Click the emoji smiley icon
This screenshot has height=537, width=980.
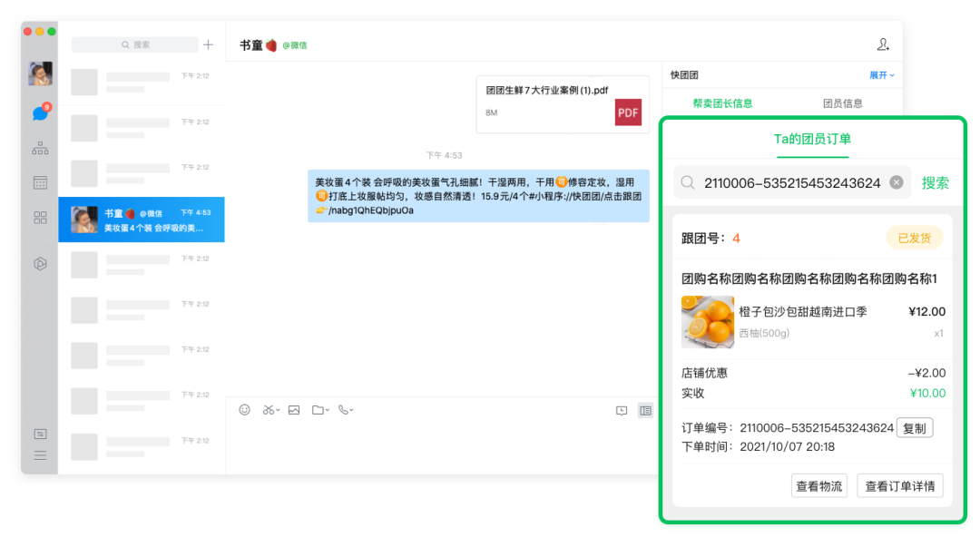(244, 410)
